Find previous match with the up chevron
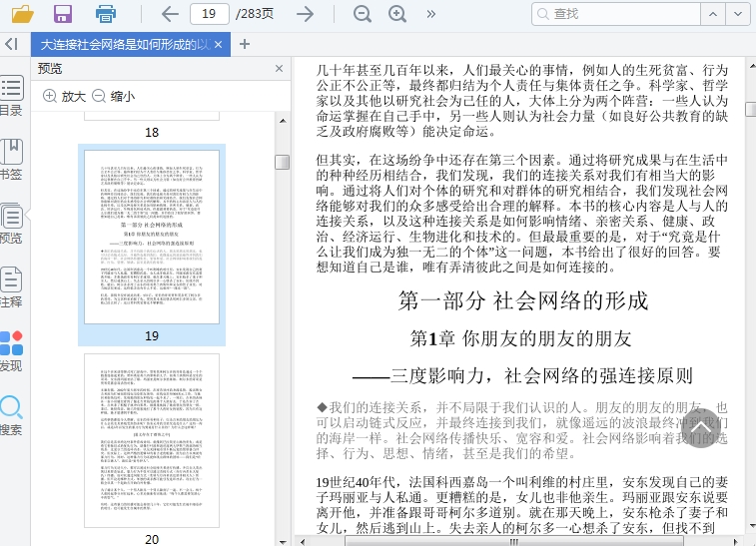The image size is (756, 546). [713, 14]
